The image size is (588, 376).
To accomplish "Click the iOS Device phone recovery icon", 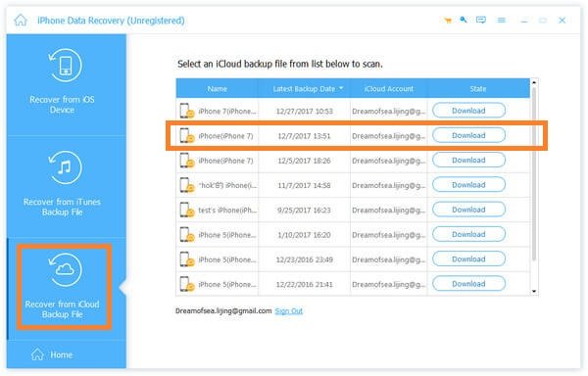I will coord(66,66).
